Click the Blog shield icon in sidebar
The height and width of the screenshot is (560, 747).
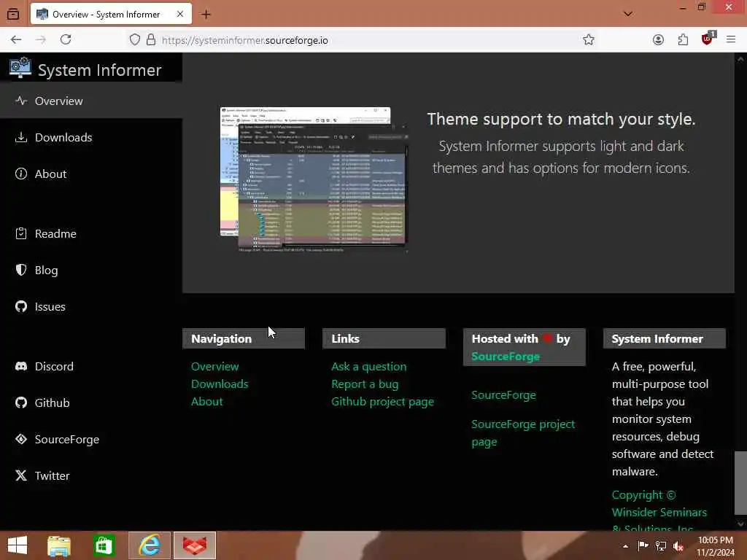coord(21,270)
